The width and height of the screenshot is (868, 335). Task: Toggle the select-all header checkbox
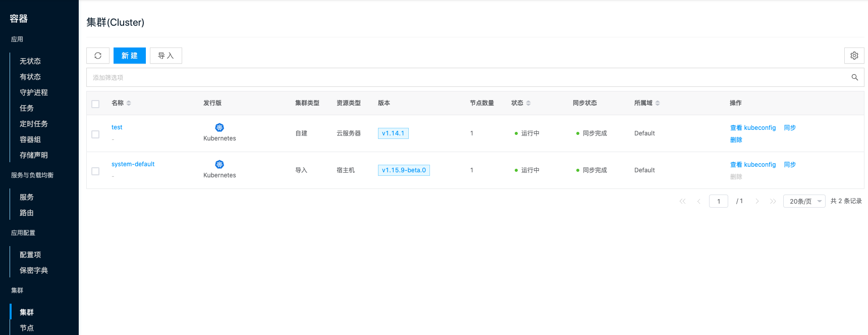(x=95, y=104)
